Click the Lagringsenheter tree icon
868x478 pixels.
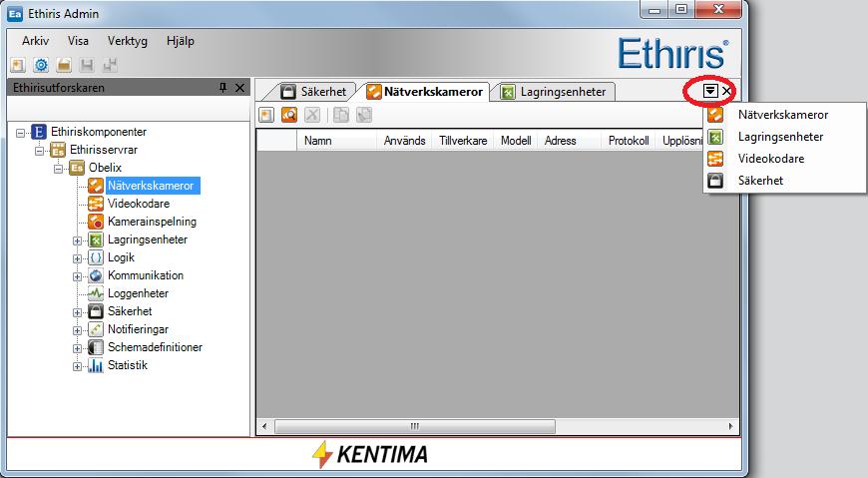click(x=96, y=239)
